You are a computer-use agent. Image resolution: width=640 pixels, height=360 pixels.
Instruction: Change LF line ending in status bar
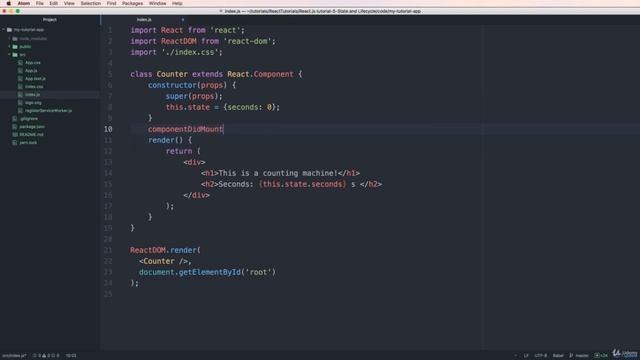(526, 356)
